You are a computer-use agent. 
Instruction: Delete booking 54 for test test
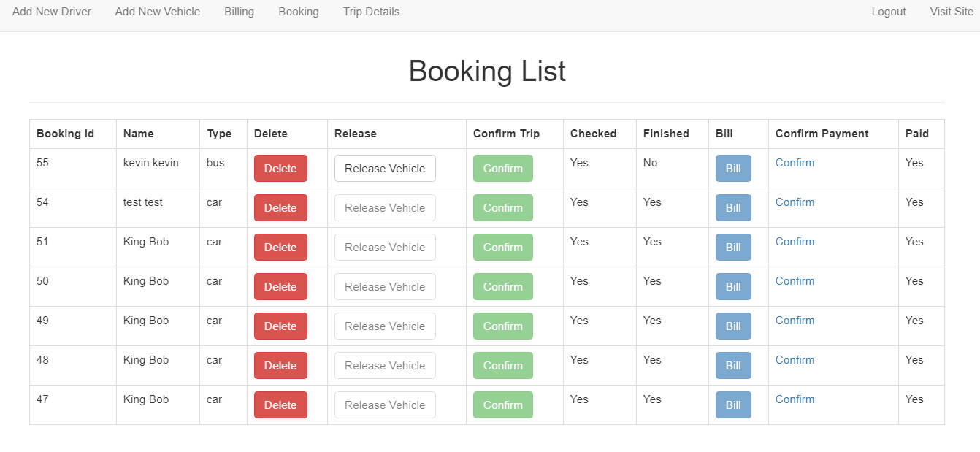[x=280, y=207]
